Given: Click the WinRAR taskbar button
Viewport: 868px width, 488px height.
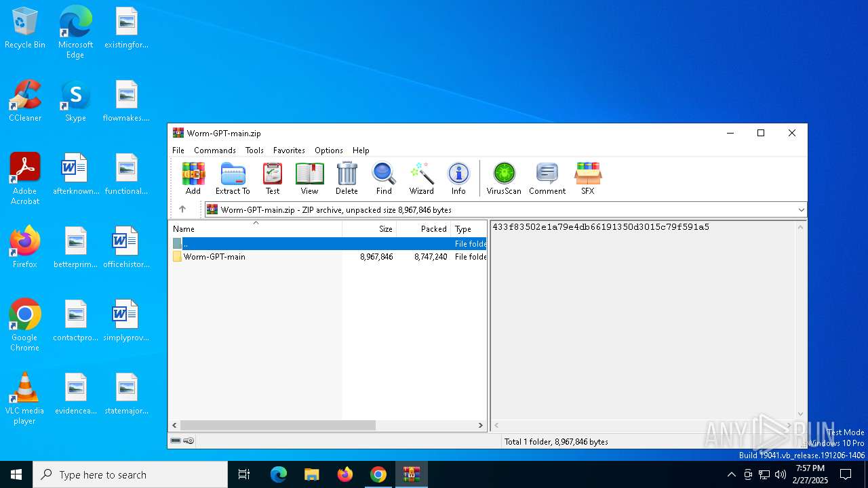Looking at the screenshot, I should (412, 474).
